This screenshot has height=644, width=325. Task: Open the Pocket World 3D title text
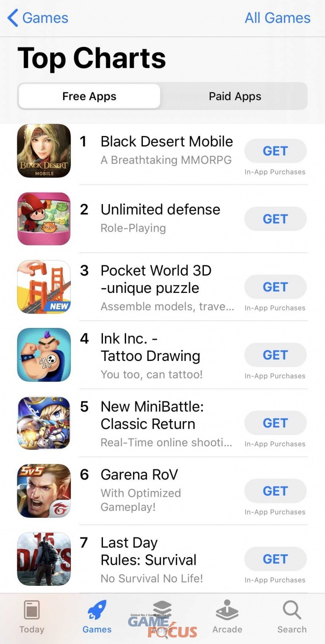pyautogui.click(x=156, y=279)
